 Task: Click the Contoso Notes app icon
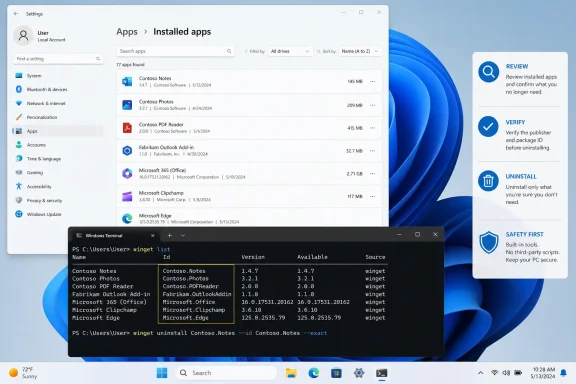127,82
